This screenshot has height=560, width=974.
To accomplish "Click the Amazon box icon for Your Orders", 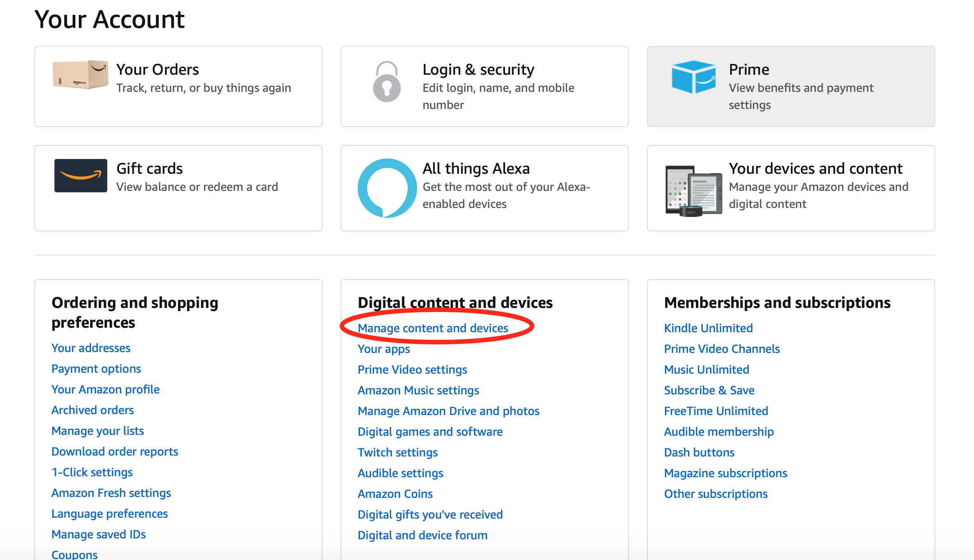I will [x=80, y=75].
